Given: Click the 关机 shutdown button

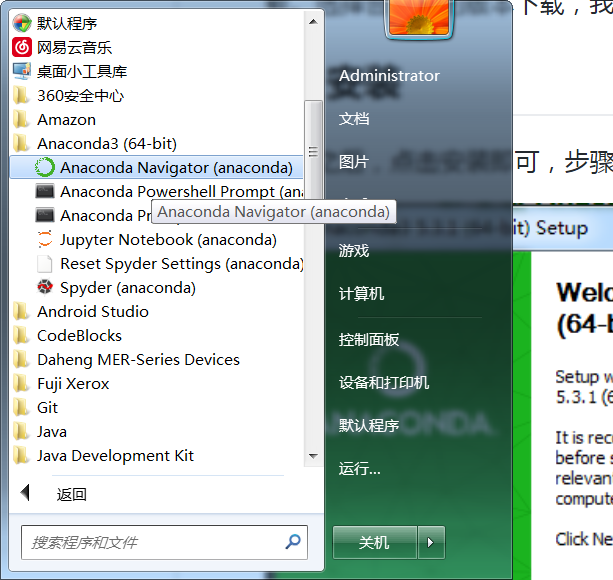Looking at the screenshot, I should click(375, 542).
